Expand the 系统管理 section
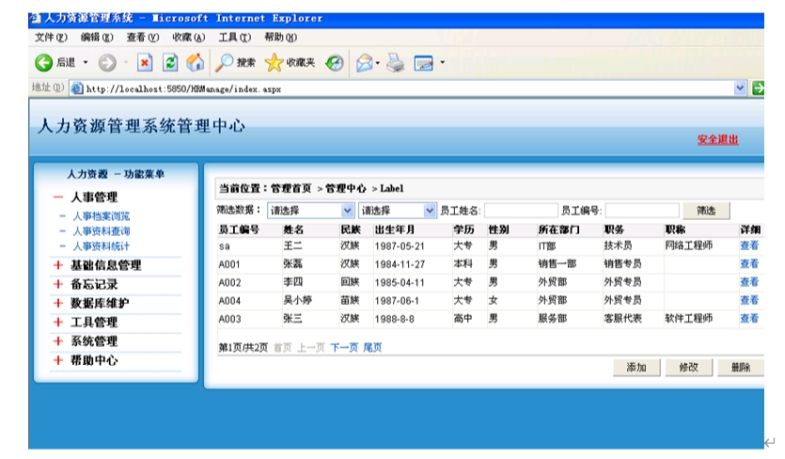Viewport: 785px width, 459px height. (x=58, y=341)
